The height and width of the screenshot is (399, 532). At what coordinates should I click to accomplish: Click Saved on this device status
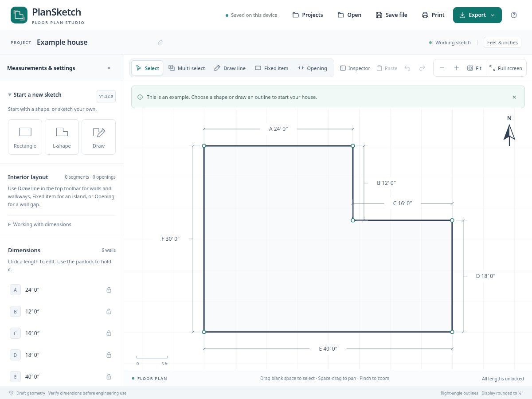coord(251,15)
